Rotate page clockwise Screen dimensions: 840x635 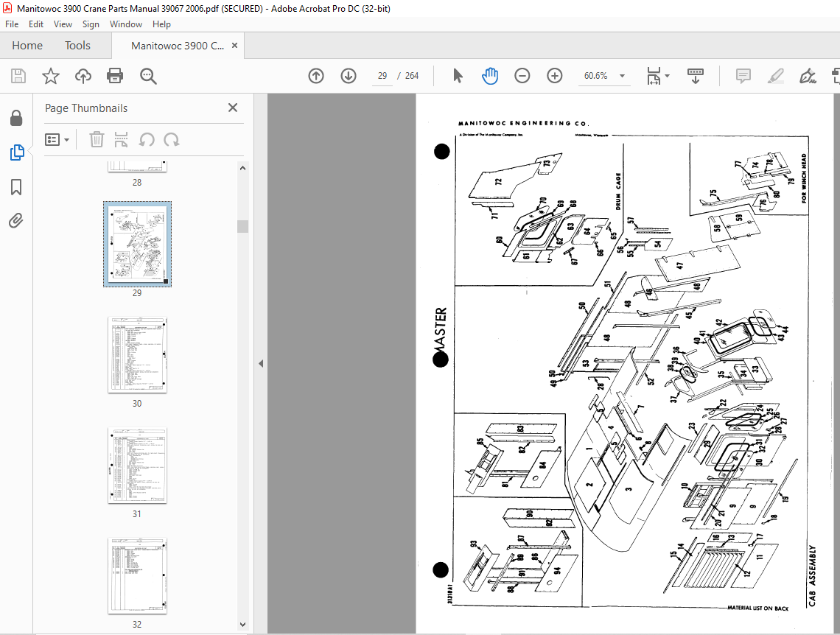[172, 140]
